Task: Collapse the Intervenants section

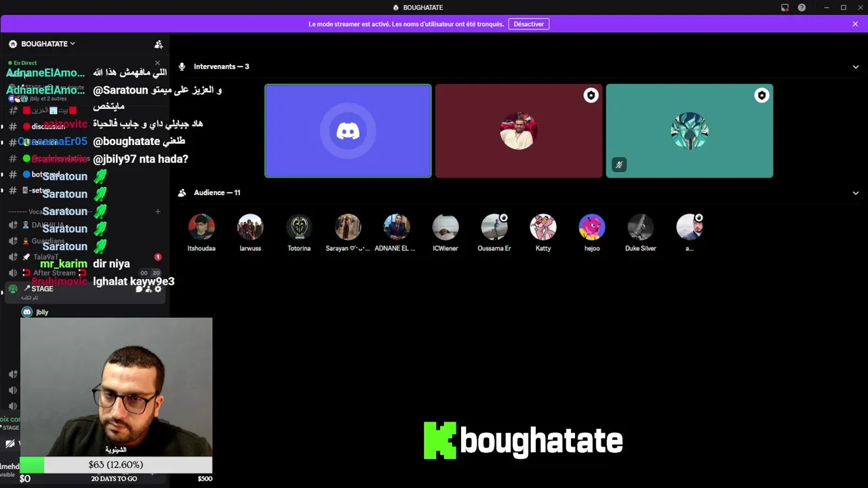Action: pyautogui.click(x=855, y=66)
